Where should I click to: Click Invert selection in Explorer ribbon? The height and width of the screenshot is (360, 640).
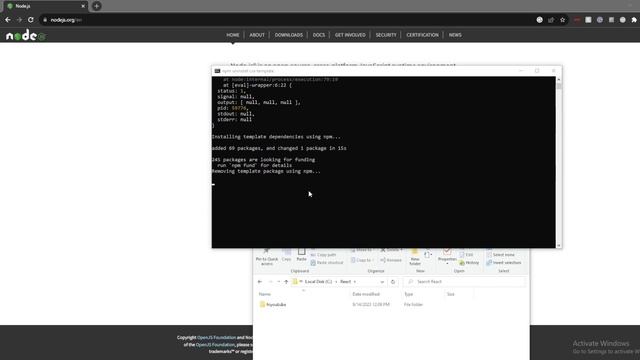click(504, 263)
